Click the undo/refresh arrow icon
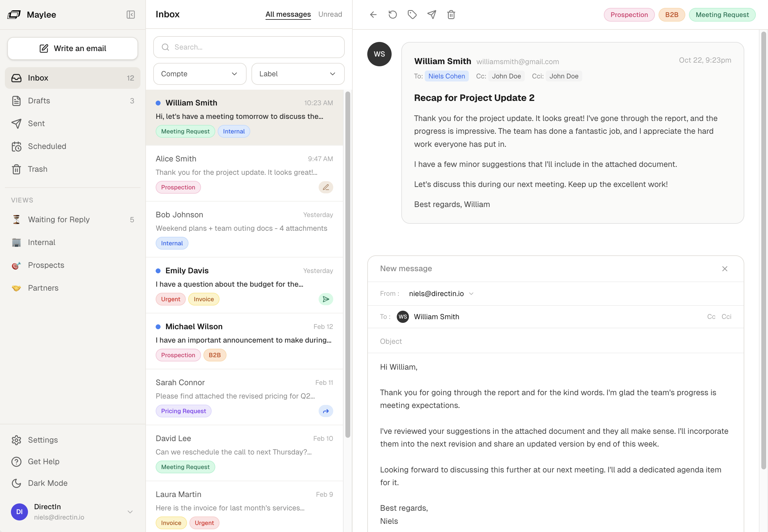Image resolution: width=768 pixels, height=532 pixels. 392,15
